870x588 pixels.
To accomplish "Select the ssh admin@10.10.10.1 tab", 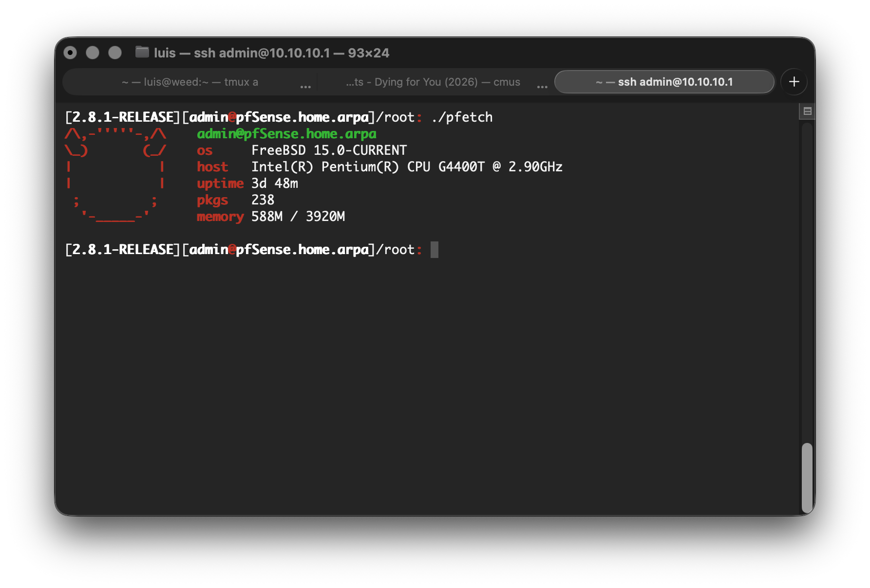I will (x=664, y=82).
